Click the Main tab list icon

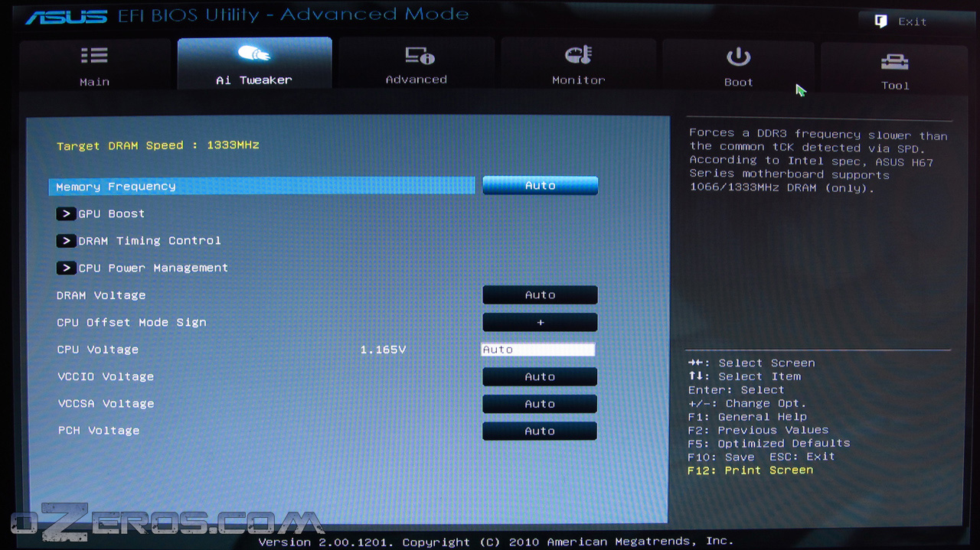coord(94,56)
